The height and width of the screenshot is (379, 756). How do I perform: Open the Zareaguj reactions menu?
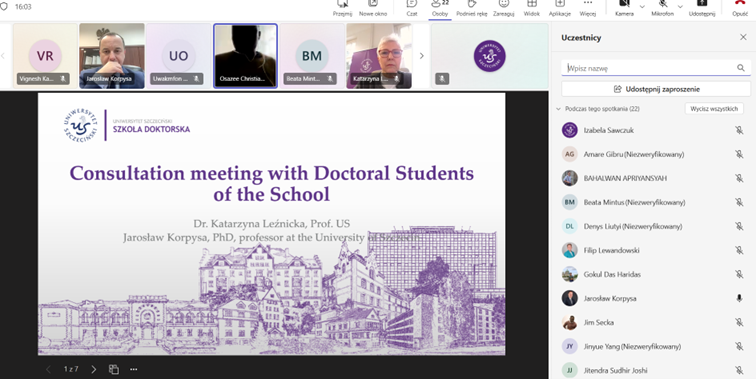point(503,8)
